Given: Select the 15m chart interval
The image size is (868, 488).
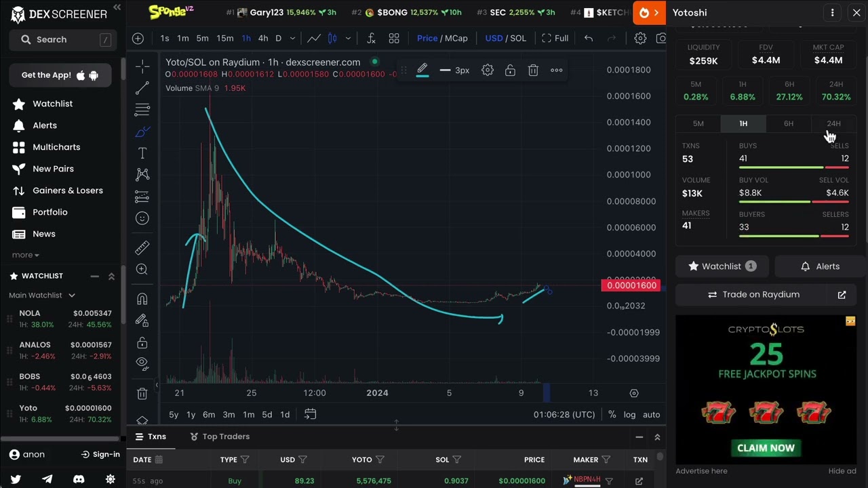Looking at the screenshot, I should (224, 39).
